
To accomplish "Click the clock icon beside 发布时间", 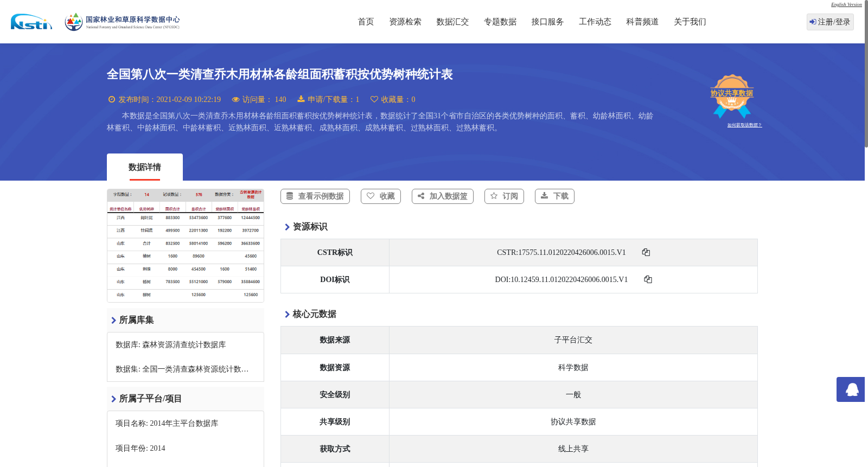I will 112,99.
